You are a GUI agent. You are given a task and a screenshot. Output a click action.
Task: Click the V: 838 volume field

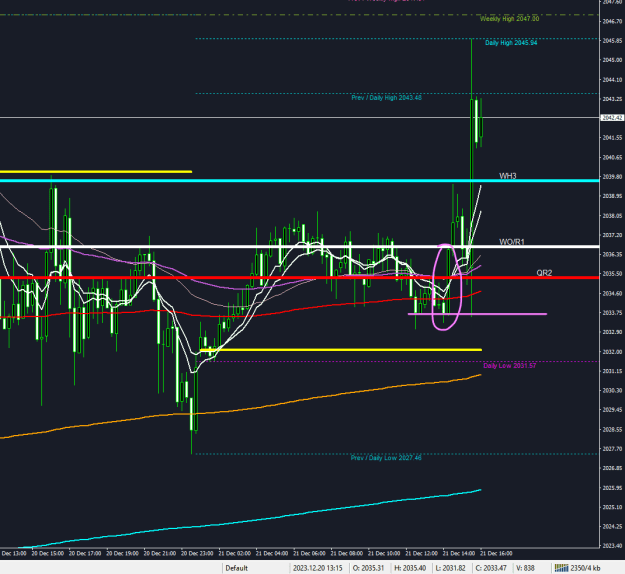[x=525, y=568]
